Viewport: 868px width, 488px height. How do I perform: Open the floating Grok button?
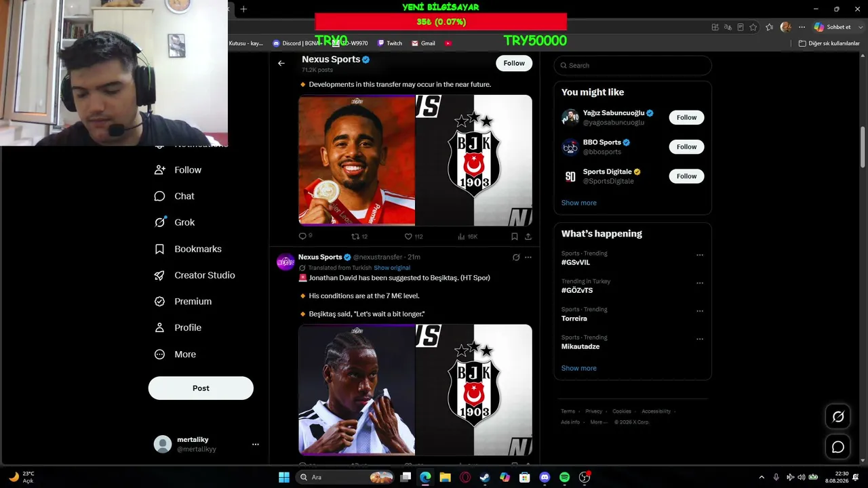point(838,417)
